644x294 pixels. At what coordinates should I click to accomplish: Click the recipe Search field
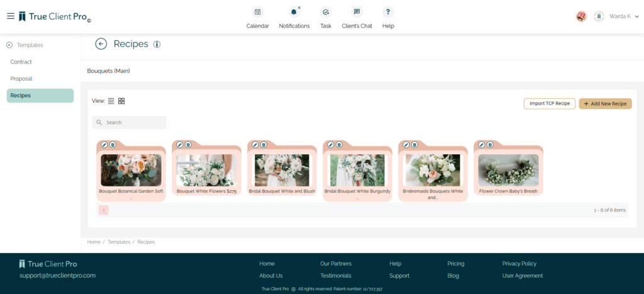click(133, 122)
